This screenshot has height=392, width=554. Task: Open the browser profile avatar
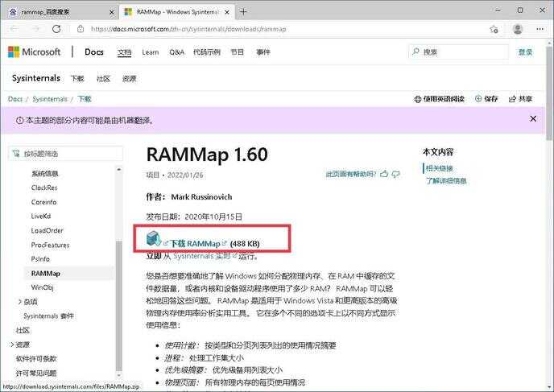point(518,29)
